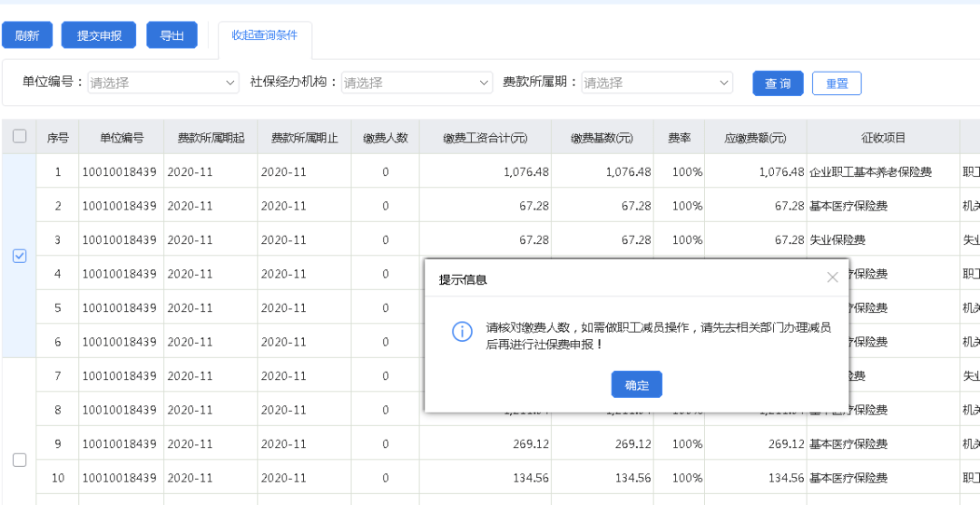Click 提交申报 to submit declaration
This screenshot has height=505, width=980.
tap(99, 35)
